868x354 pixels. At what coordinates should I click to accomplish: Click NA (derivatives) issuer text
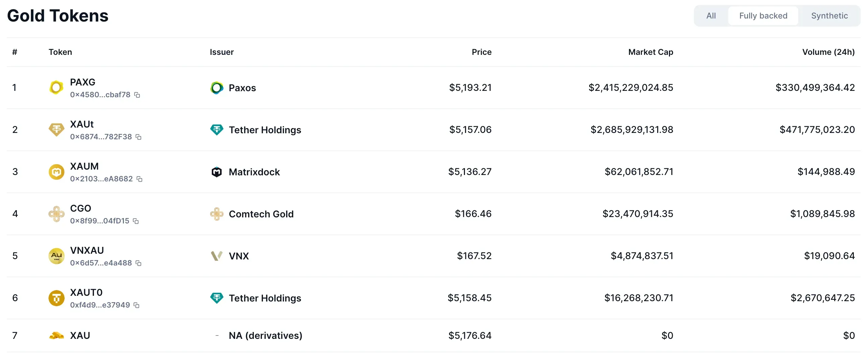(266, 336)
